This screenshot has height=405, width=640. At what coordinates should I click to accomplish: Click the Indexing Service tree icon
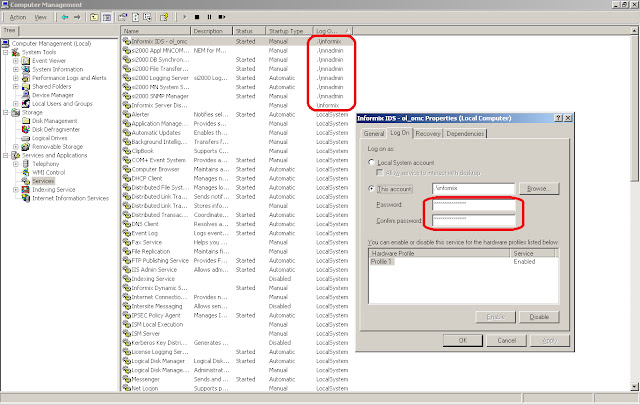26,189
